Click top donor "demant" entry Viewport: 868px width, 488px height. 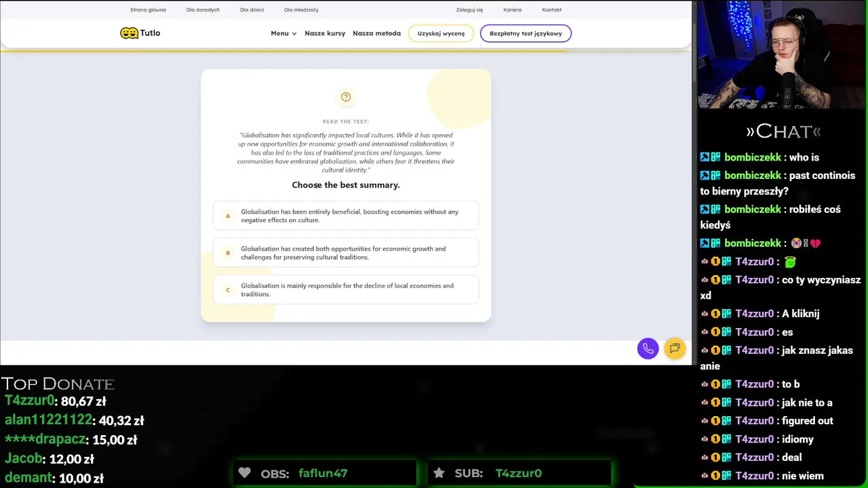point(54,478)
